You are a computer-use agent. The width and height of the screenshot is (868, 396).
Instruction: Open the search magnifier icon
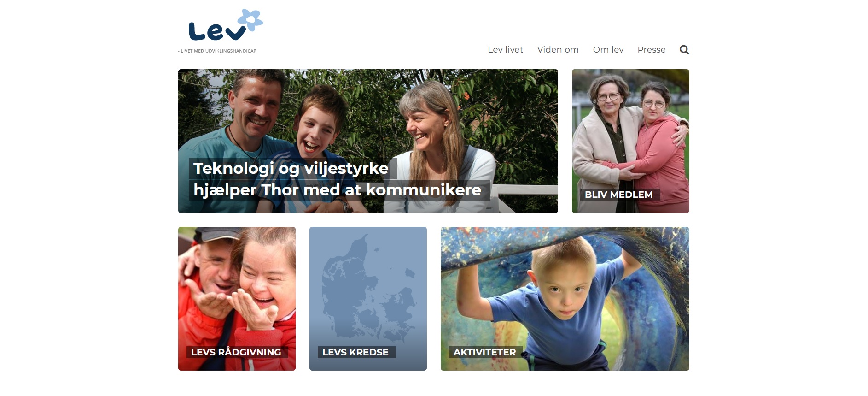[684, 50]
